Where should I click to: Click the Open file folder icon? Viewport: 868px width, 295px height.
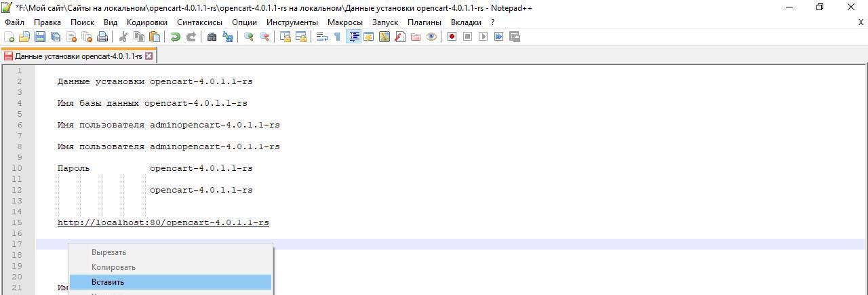tap(24, 37)
